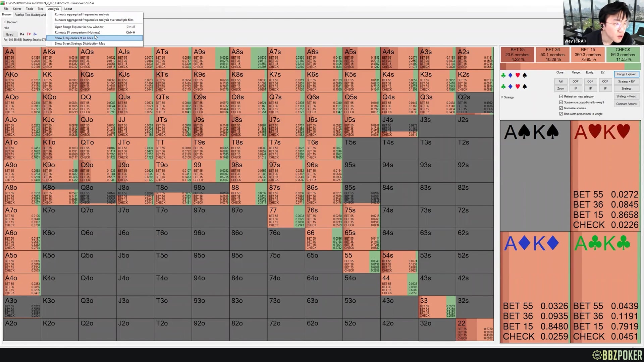Toggle the Normalize squares checkbox
The width and height of the screenshot is (644, 362).
(561, 108)
